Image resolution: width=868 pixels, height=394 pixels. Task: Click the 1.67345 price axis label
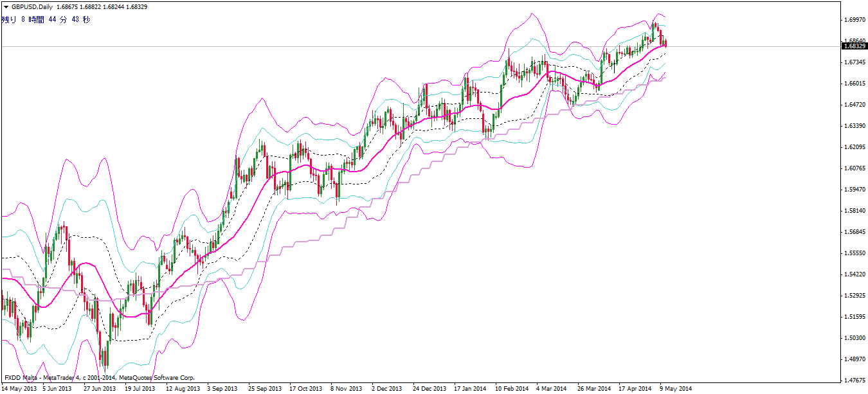854,62
